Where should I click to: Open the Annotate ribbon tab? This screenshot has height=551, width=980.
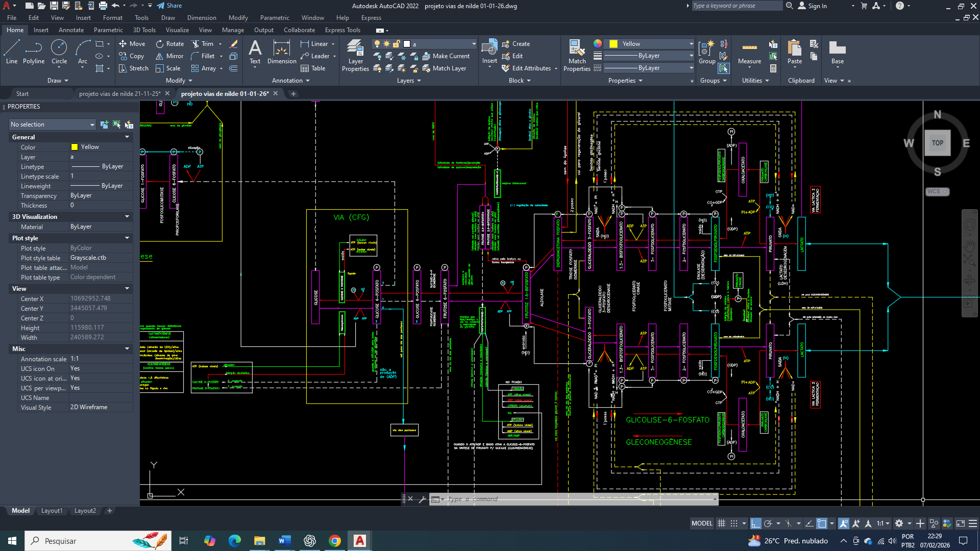(x=71, y=30)
